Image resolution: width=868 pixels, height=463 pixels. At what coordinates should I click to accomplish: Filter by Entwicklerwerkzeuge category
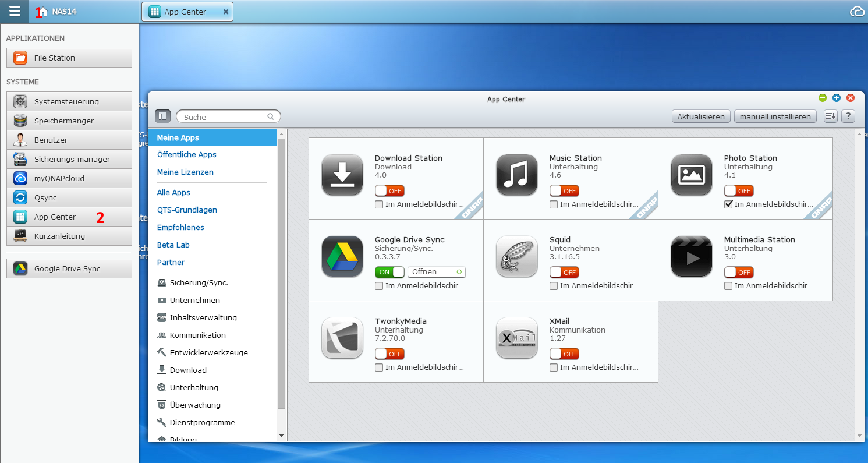coord(203,353)
